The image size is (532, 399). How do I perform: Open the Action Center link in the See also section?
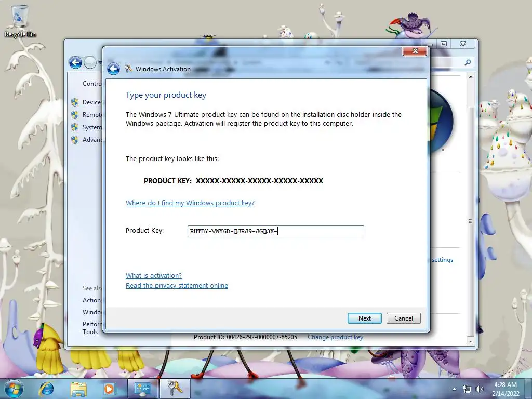(x=92, y=300)
